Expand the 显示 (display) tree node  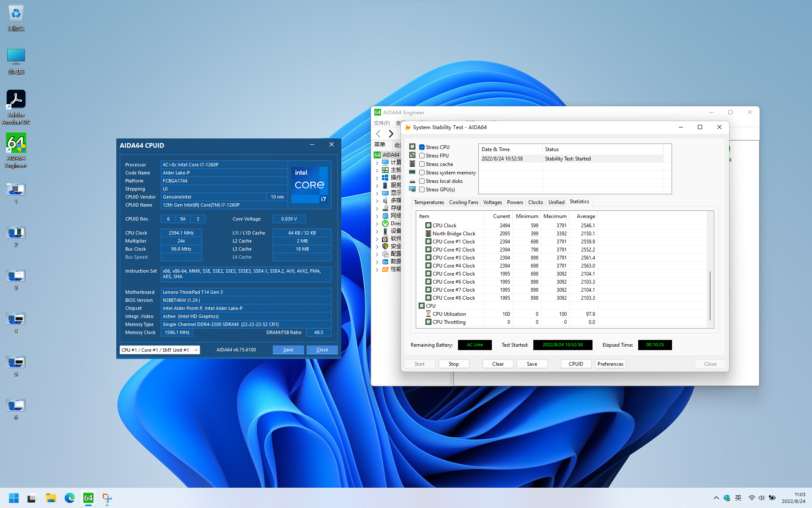(377, 193)
